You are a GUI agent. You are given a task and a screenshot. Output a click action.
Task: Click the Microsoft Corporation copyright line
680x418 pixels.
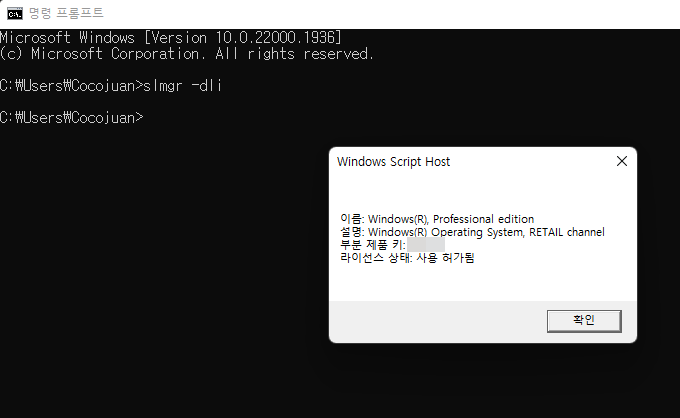pyautogui.click(x=187, y=54)
